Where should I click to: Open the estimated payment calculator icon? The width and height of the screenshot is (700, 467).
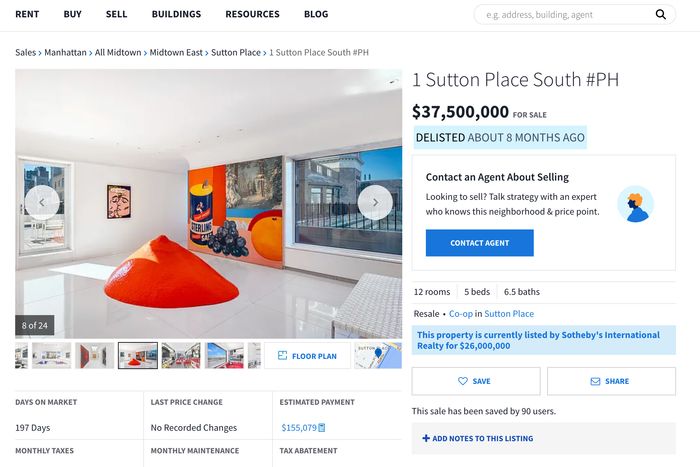322,428
